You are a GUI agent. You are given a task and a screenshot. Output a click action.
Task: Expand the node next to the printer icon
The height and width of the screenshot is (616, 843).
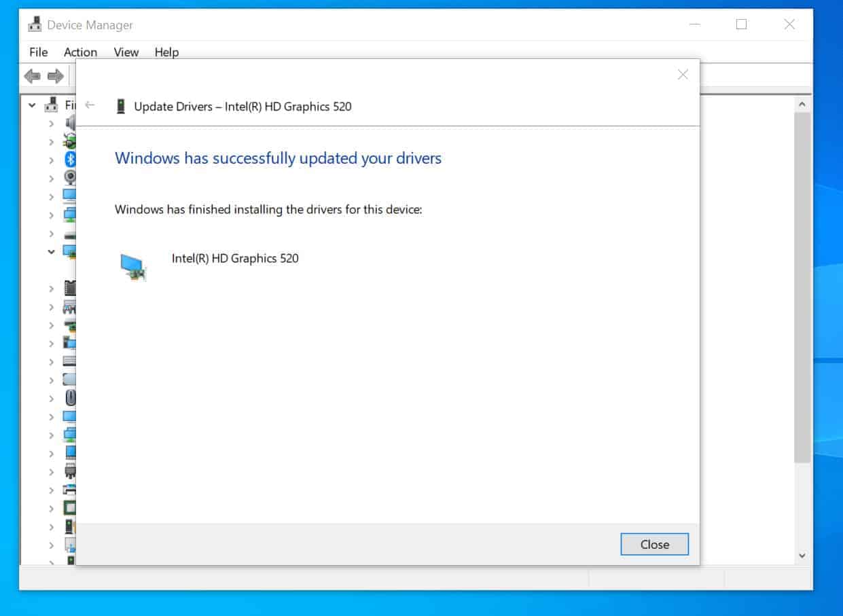[x=51, y=490]
